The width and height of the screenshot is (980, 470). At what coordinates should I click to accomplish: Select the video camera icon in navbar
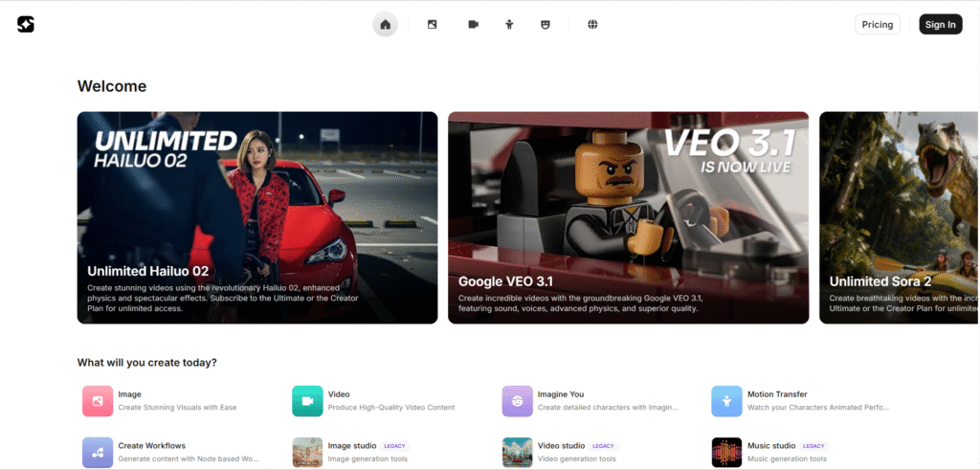(473, 25)
